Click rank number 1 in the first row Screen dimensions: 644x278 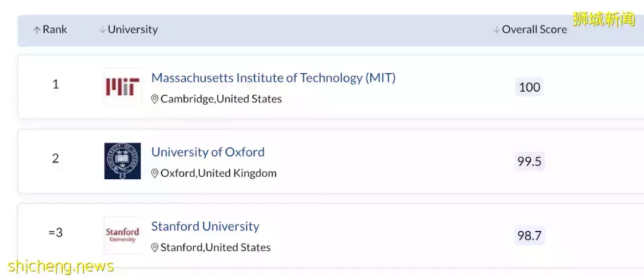pyautogui.click(x=55, y=85)
